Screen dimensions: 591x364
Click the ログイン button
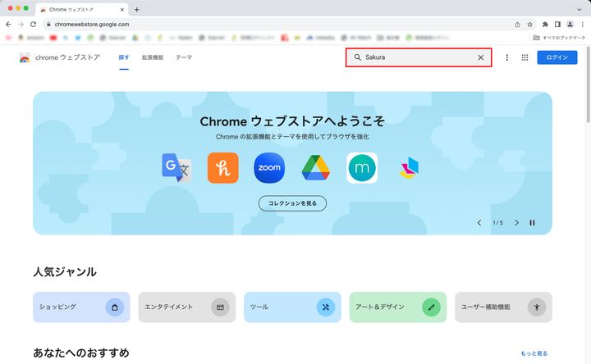click(557, 57)
